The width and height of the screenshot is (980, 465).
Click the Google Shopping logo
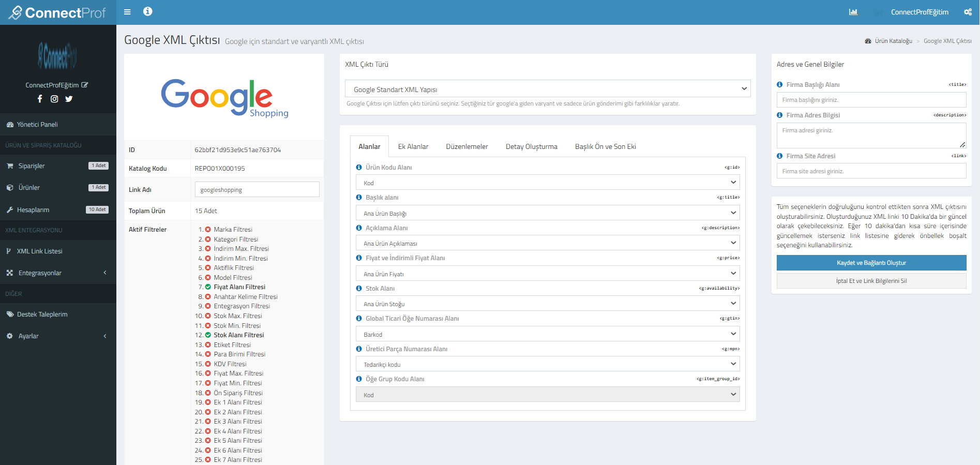tap(224, 98)
